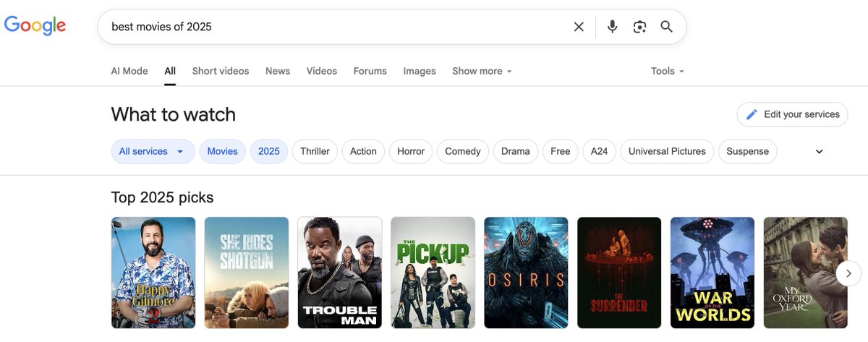Open the Osiris movie poster
The width and height of the screenshot is (868, 342).
[527, 273]
